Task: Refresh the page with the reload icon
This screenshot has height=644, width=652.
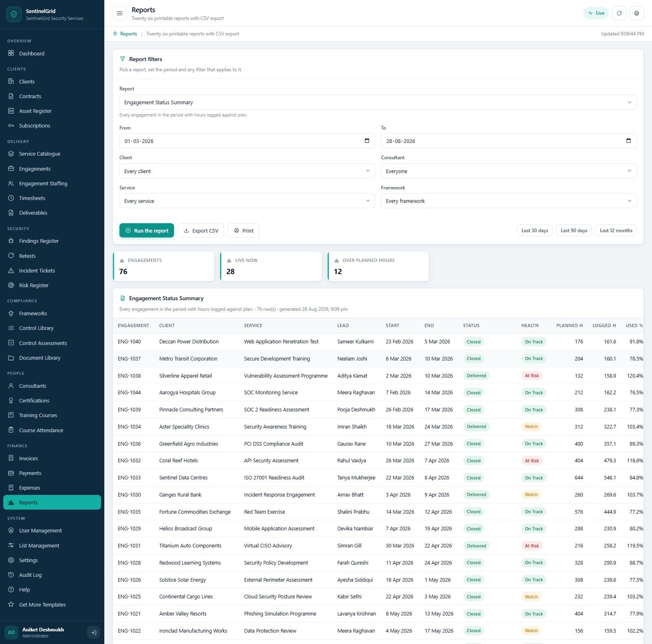Action: tap(619, 13)
